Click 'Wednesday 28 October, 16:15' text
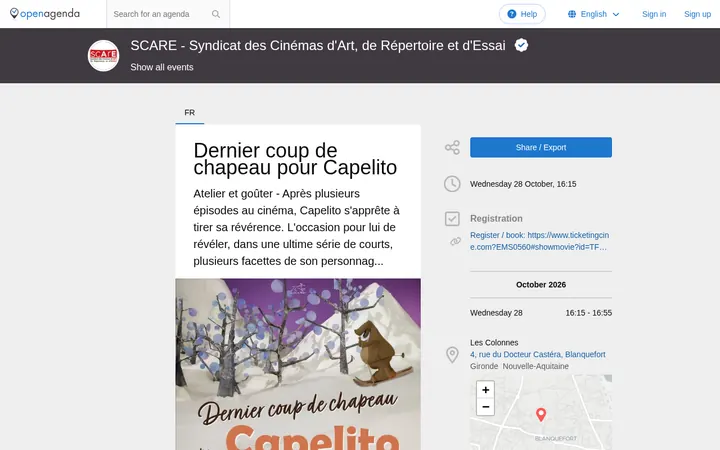Screen dimensions: 720x450 coord(523,184)
